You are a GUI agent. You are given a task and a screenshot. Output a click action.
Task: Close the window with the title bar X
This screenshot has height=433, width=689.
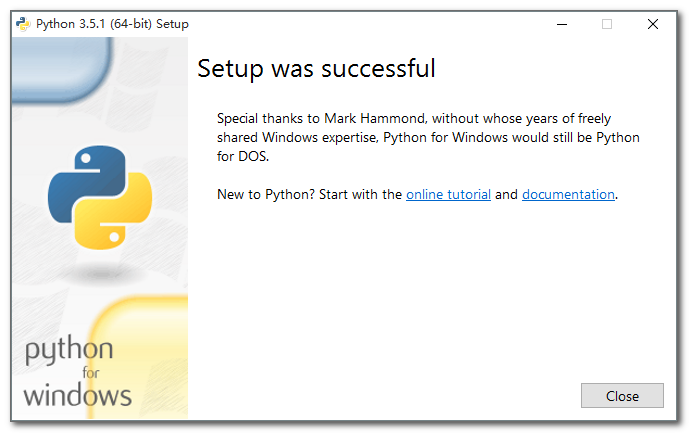click(x=653, y=24)
